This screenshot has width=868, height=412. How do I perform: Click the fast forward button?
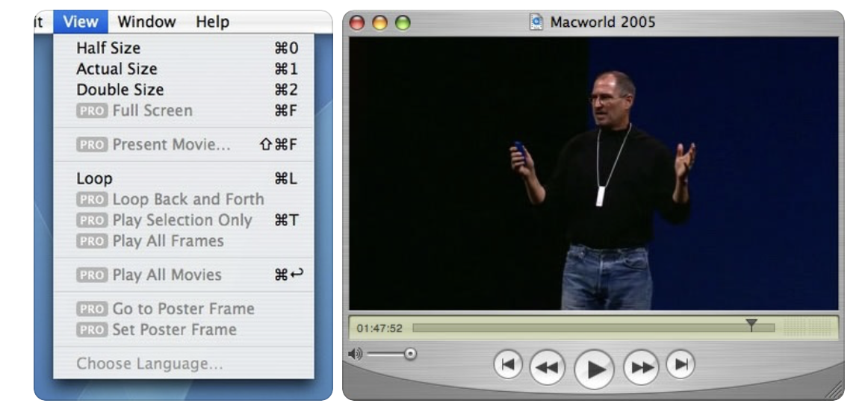point(642,368)
